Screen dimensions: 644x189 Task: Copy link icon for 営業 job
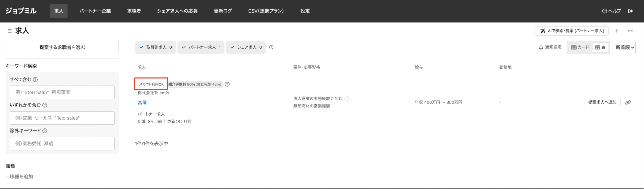pos(628,102)
